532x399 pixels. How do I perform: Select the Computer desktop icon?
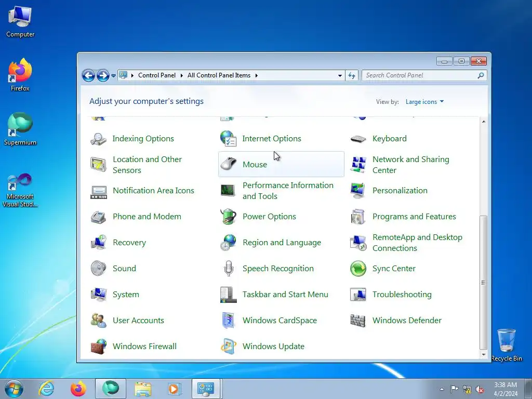coord(20,22)
